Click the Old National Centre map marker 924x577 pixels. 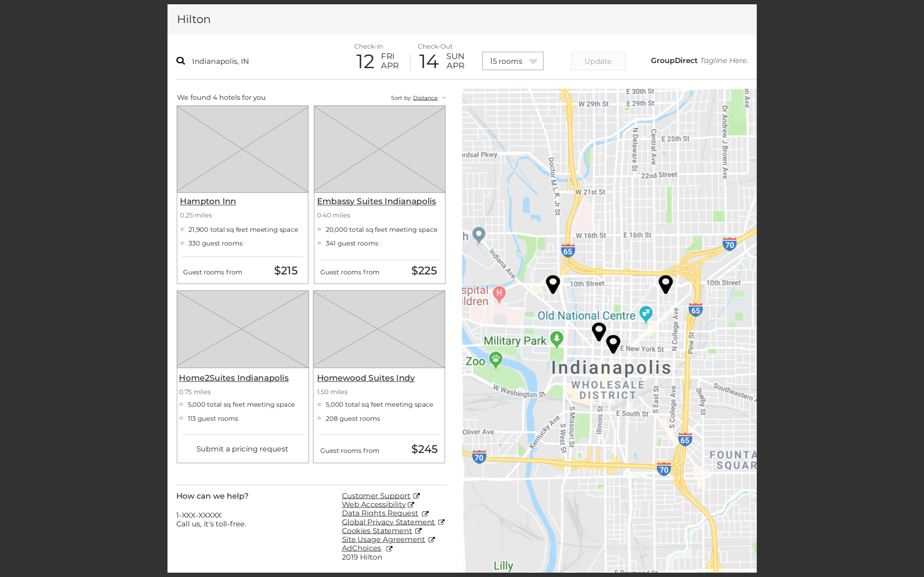coord(646,314)
